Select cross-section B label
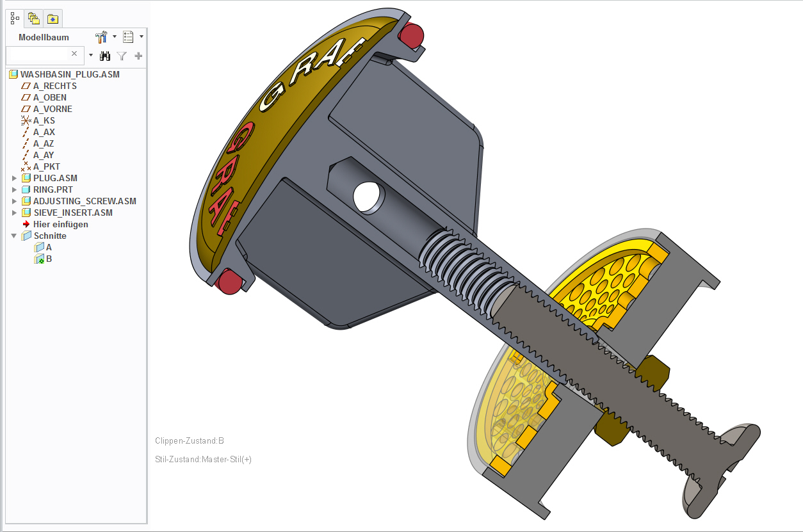 (x=49, y=259)
